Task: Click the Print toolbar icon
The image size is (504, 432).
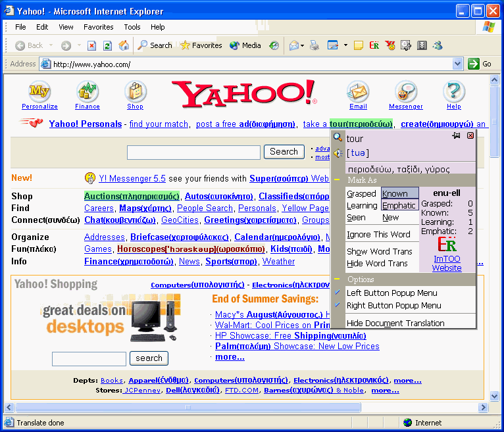Action: 315,45
